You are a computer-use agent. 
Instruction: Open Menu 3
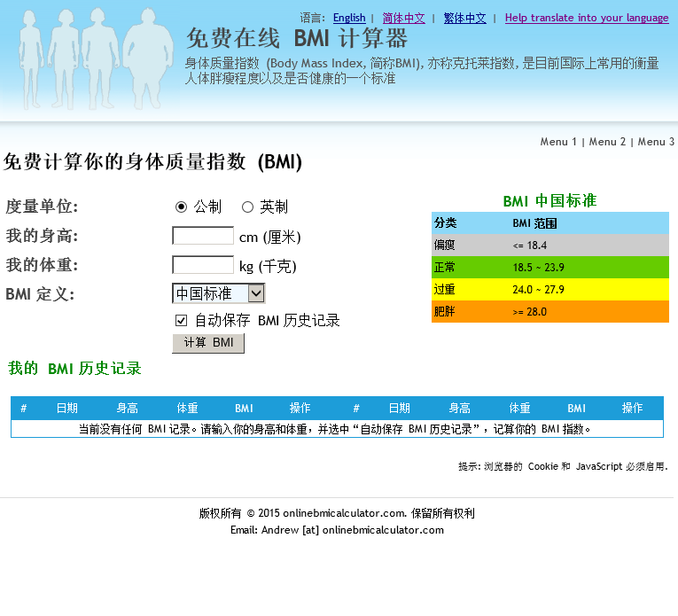(656, 142)
